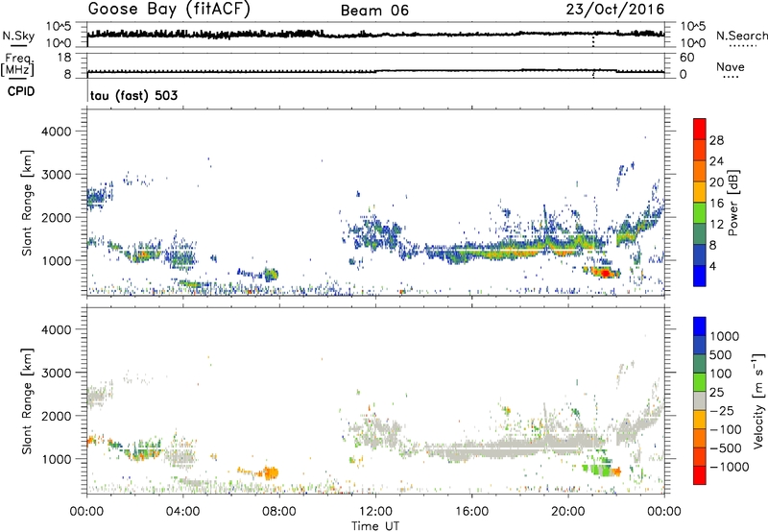Pick the red segment of the velocity colorbar
768x532 pixels.
pyautogui.click(x=700, y=475)
